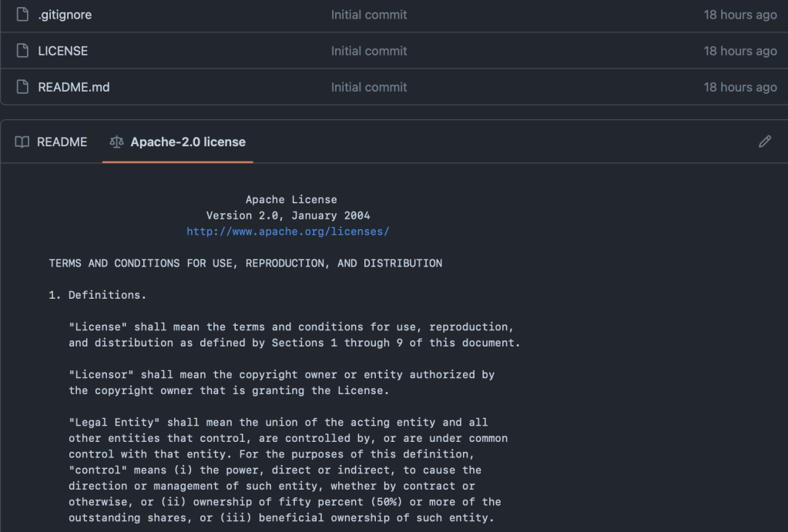Click 18 hours ago for LICENSE
The height and width of the screenshot is (532, 788).
pos(739,51)
